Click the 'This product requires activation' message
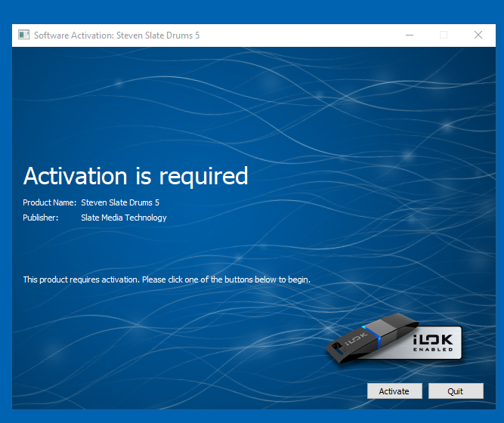The image size is (504, 423). tap(167, 279)
